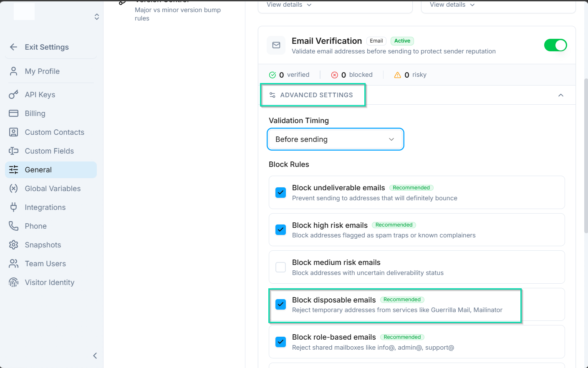588x368 pixels.
Task: Click the red blocked X icon
Action: point(335,75)
